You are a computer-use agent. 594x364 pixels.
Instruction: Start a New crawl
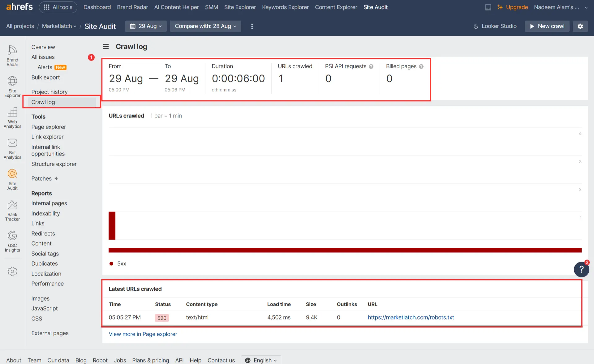pos(547,26)
